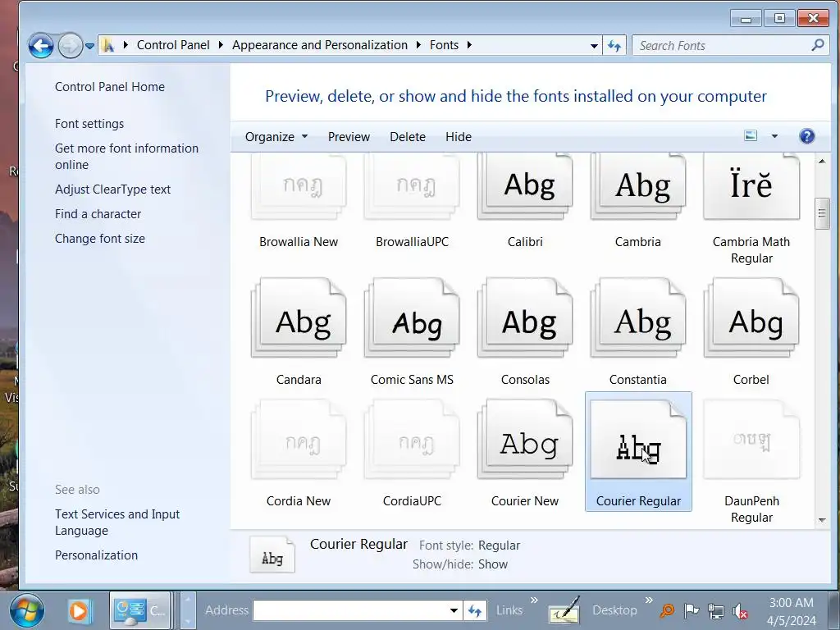The height and width of the screenshot is (630, 840).
Task: Expand arrow after Appearance and Personalization
Action: 418,45
